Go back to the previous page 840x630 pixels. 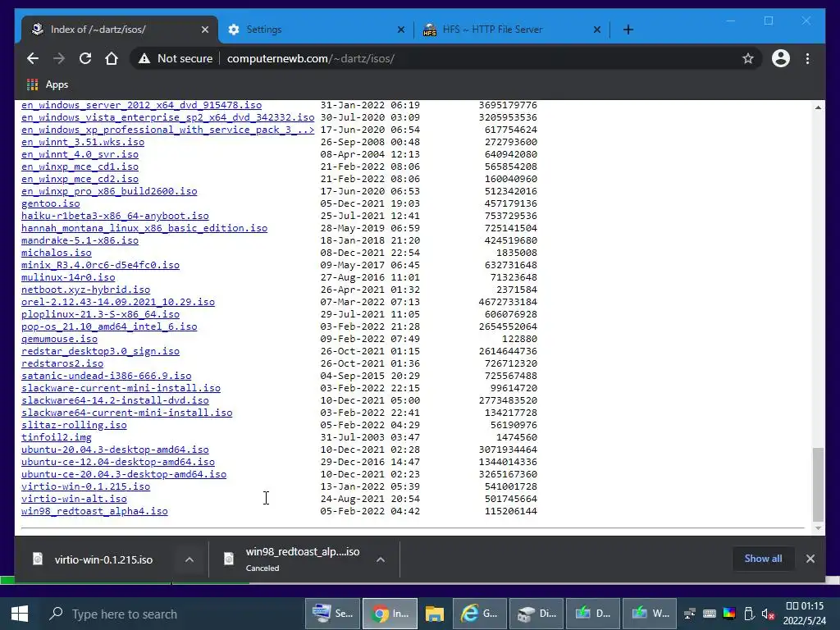(33, 58)
